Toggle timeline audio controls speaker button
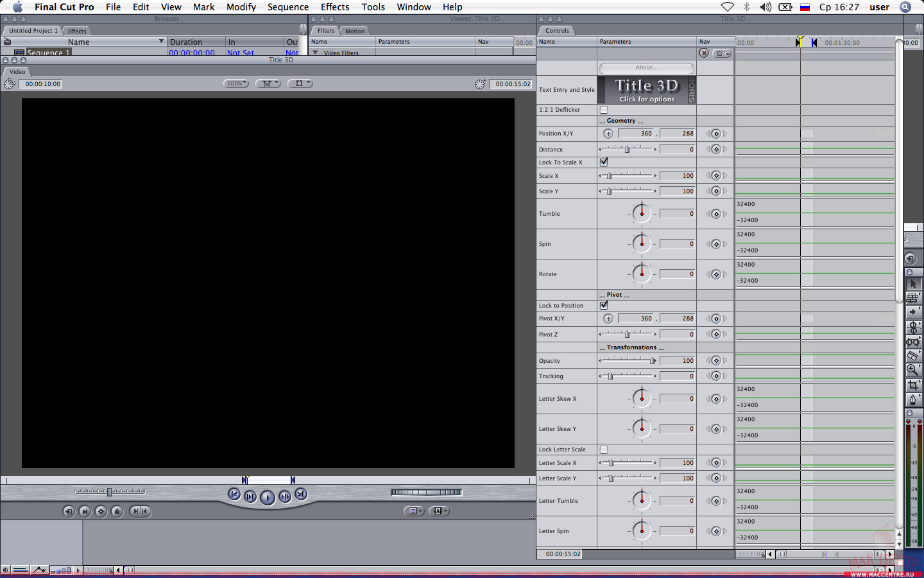Screen dimensions: 924x578 coord(5,570)
